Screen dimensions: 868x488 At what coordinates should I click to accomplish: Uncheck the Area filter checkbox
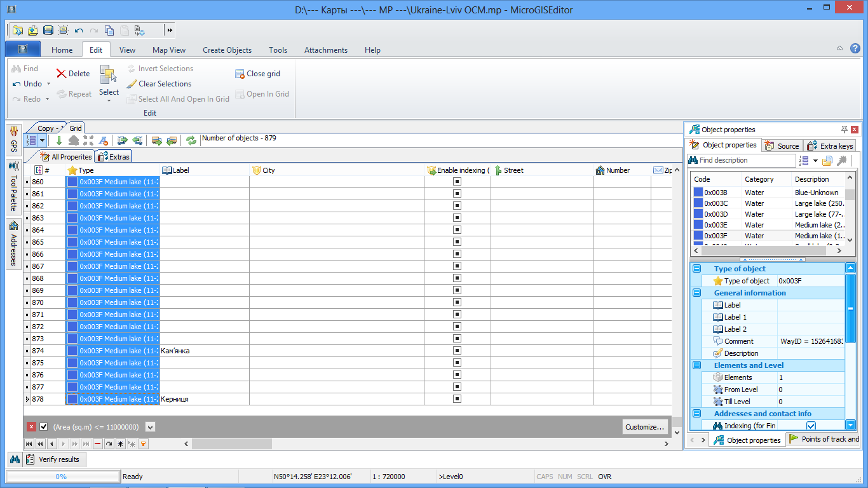[44, 427]
